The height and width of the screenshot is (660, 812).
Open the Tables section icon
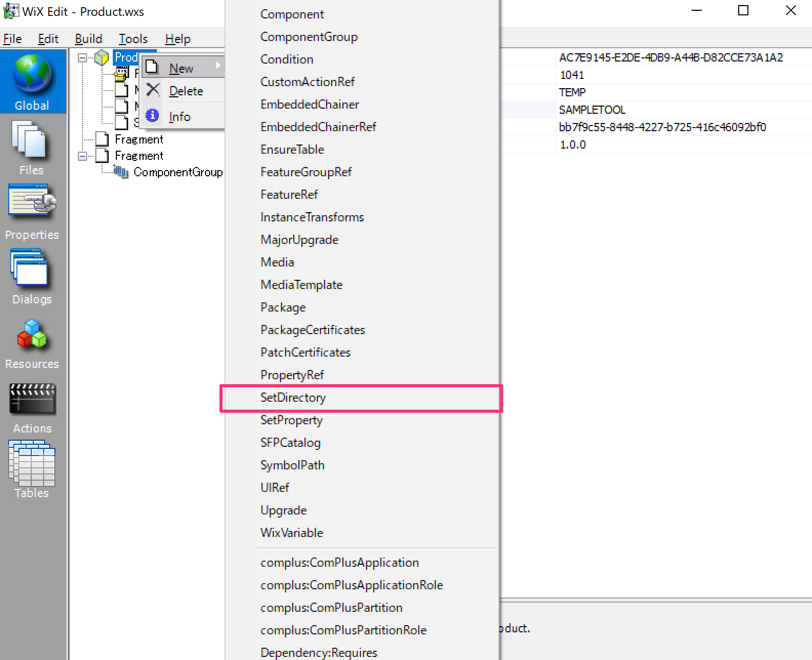coord(32,463)
